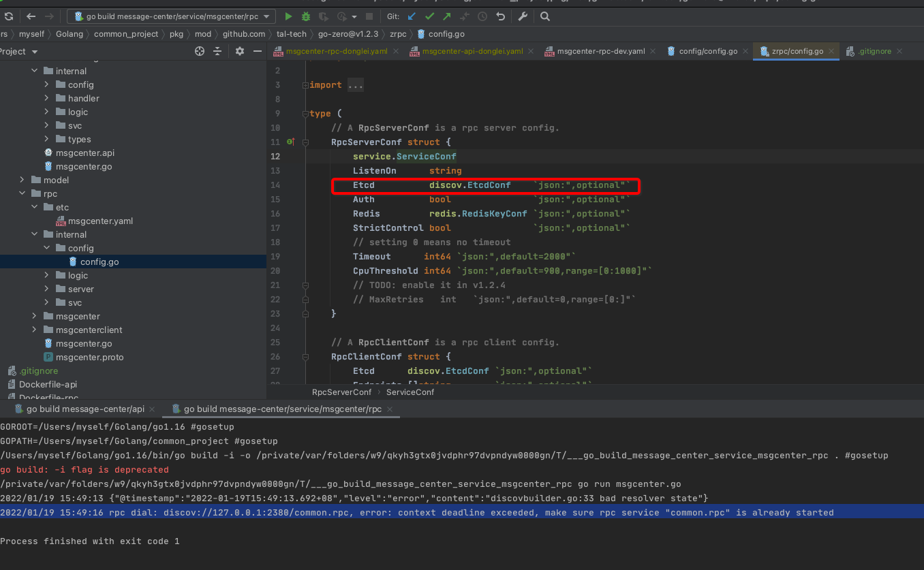Click the gutter implementation icon on line 11
Image resolution: width=924 pixels, height=570 pixels.
[291, 142]
